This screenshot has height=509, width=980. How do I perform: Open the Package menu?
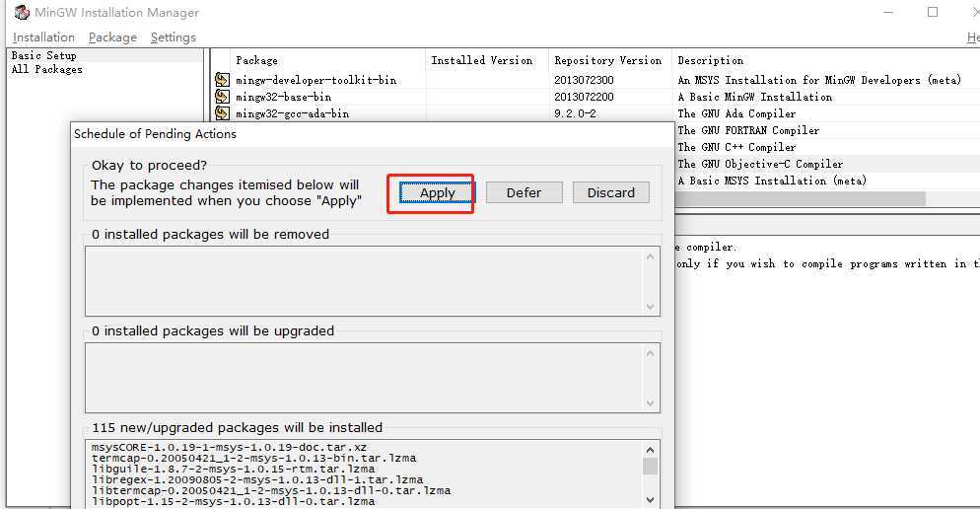click(112, 37)
